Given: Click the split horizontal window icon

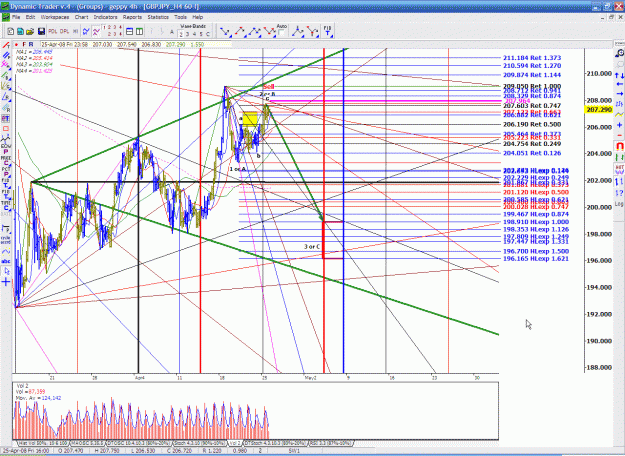Looking at the screenshot, I should [x=129, y=31].
